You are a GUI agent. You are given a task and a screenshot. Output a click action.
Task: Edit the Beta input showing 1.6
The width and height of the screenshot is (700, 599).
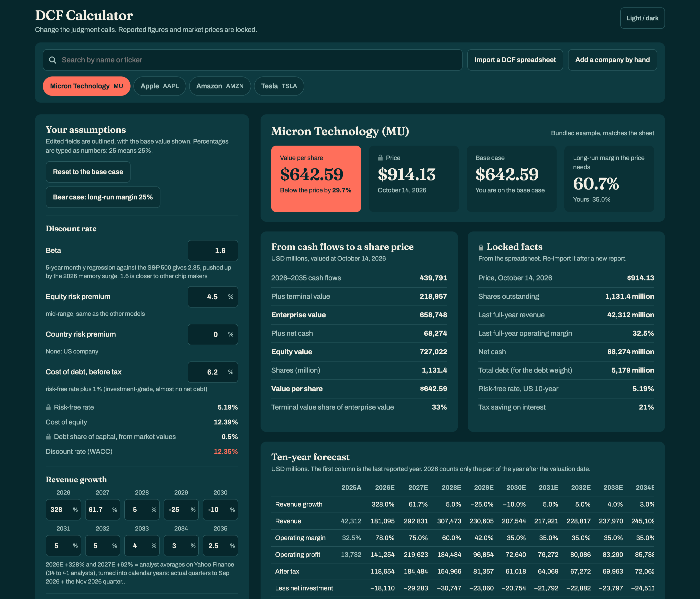(x=213, y=251)
